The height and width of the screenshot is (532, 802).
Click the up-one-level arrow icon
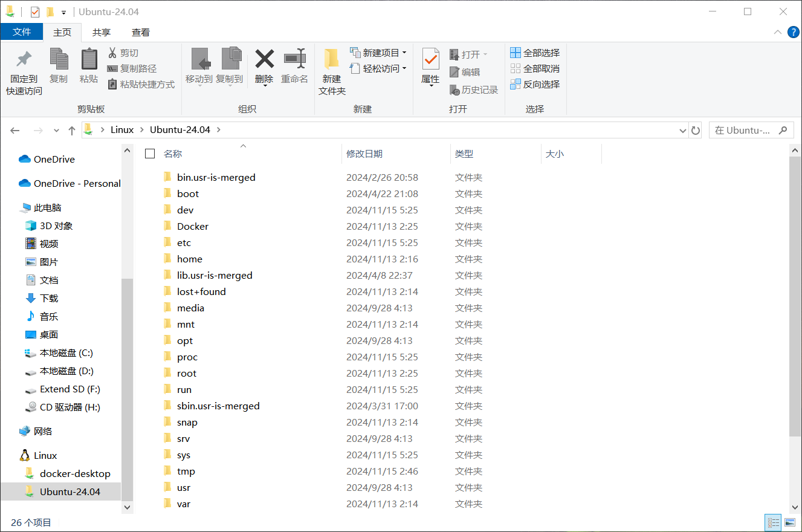72,130
